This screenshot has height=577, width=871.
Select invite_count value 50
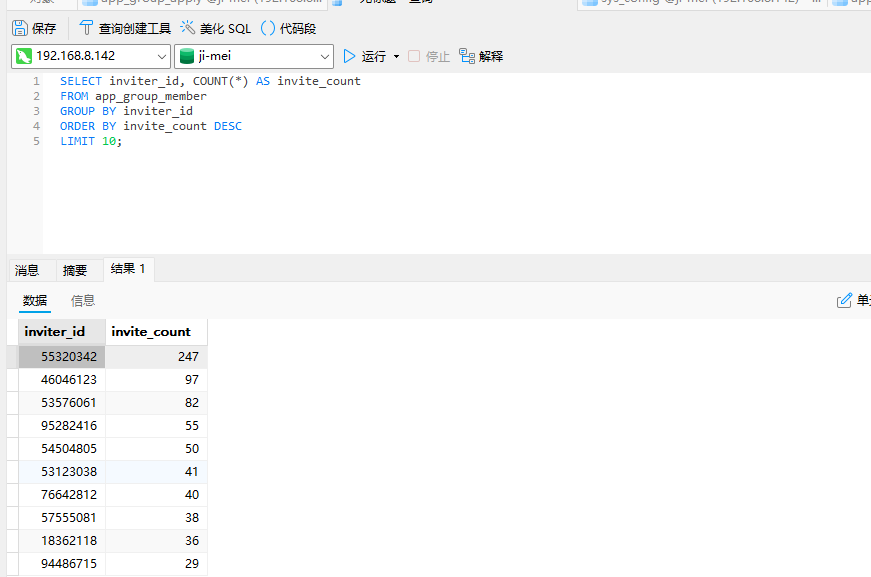[157, 449]
